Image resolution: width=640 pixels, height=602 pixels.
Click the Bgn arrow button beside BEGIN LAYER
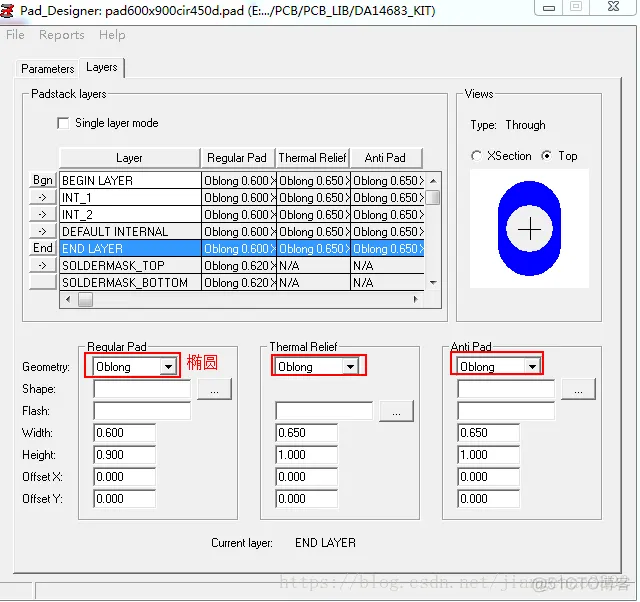point(42,180)
